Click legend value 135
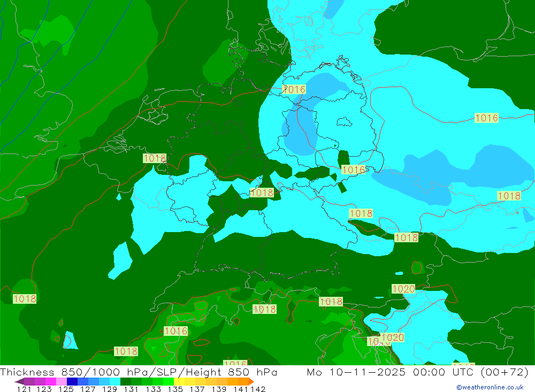 (x=175, y=389)
